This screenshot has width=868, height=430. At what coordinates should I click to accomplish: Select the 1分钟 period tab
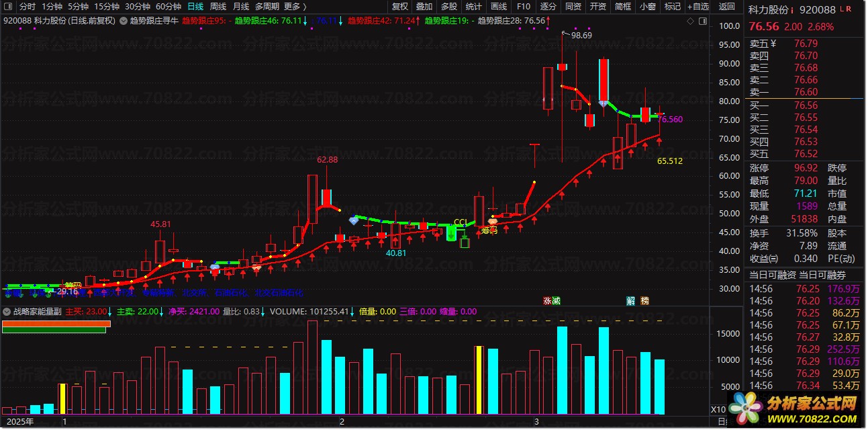(x=52, y=7)
